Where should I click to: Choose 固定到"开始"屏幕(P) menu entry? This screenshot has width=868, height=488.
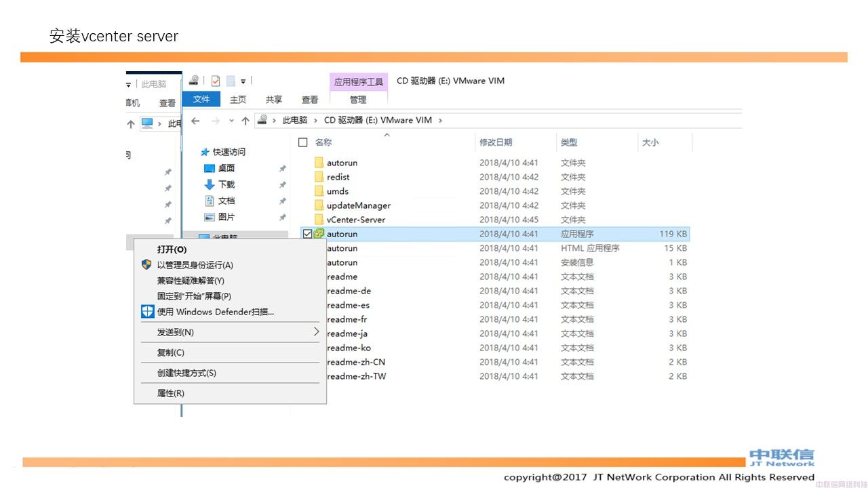click(230, 296)
